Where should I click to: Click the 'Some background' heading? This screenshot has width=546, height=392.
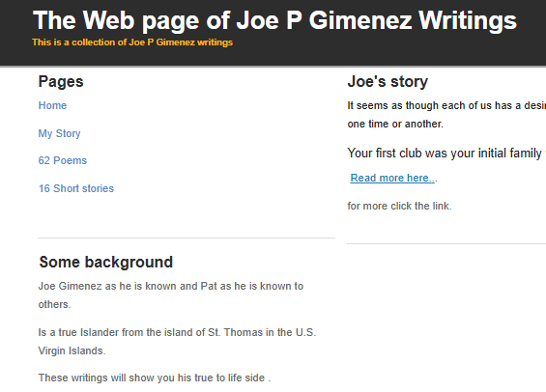point(106,262)
